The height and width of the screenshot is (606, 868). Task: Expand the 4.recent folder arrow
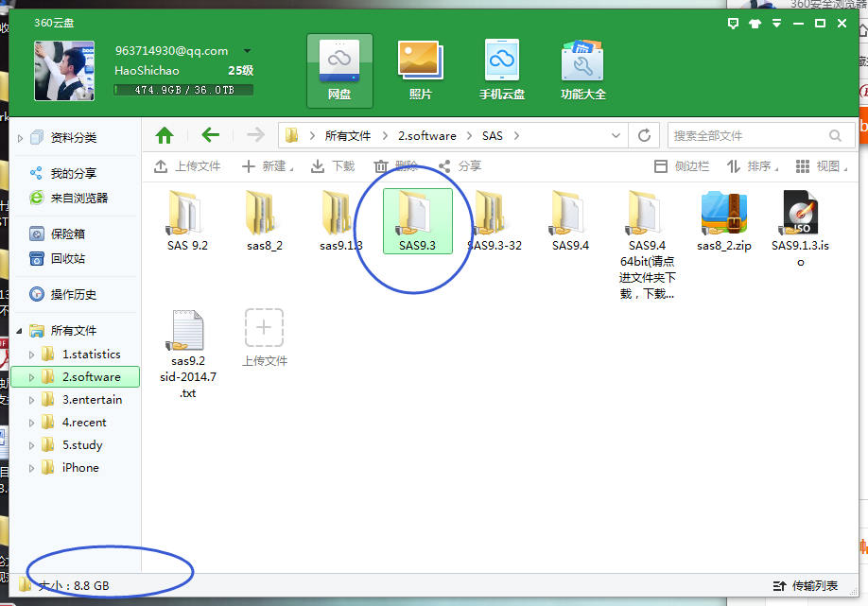(31, 423)
